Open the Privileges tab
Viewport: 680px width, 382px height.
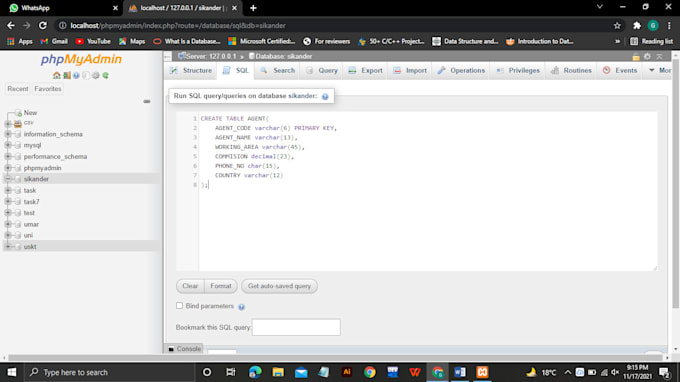click(518, 70)
